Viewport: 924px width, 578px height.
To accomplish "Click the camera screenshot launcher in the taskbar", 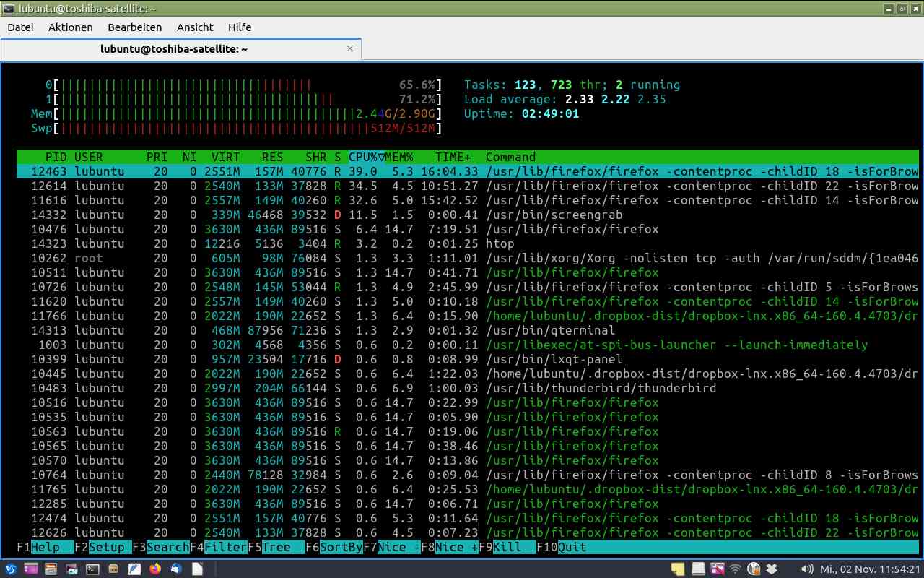I will point(71,569).
